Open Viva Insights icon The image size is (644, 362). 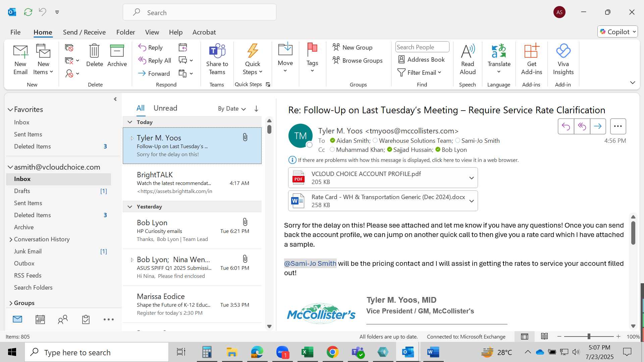[x=563, y=51]
